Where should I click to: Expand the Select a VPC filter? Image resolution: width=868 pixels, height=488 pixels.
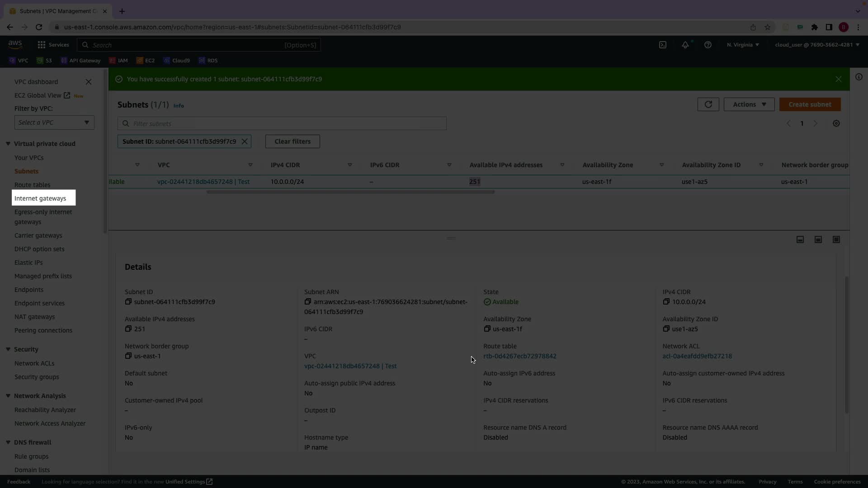(54, 122)
